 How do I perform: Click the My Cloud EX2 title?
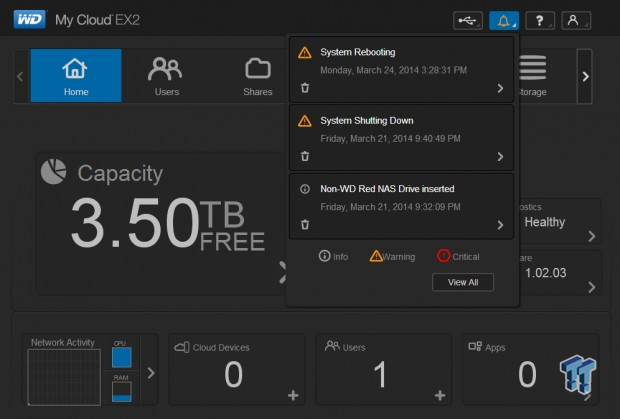[x=97, y=20]
